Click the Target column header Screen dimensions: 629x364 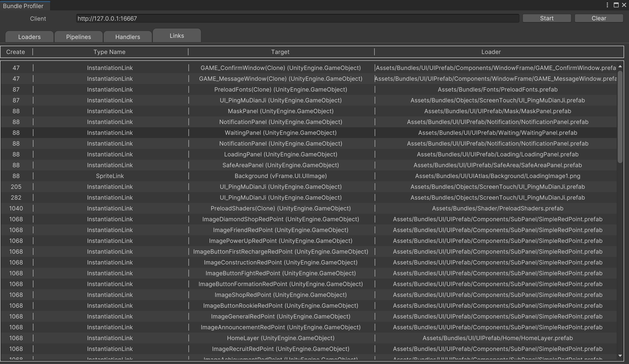[280, 52]
